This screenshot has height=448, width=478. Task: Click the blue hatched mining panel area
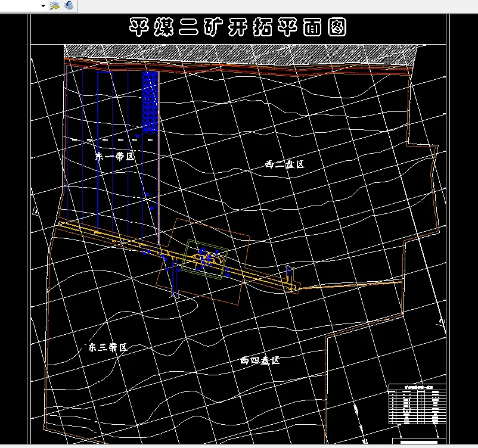(x=150, y=101)
